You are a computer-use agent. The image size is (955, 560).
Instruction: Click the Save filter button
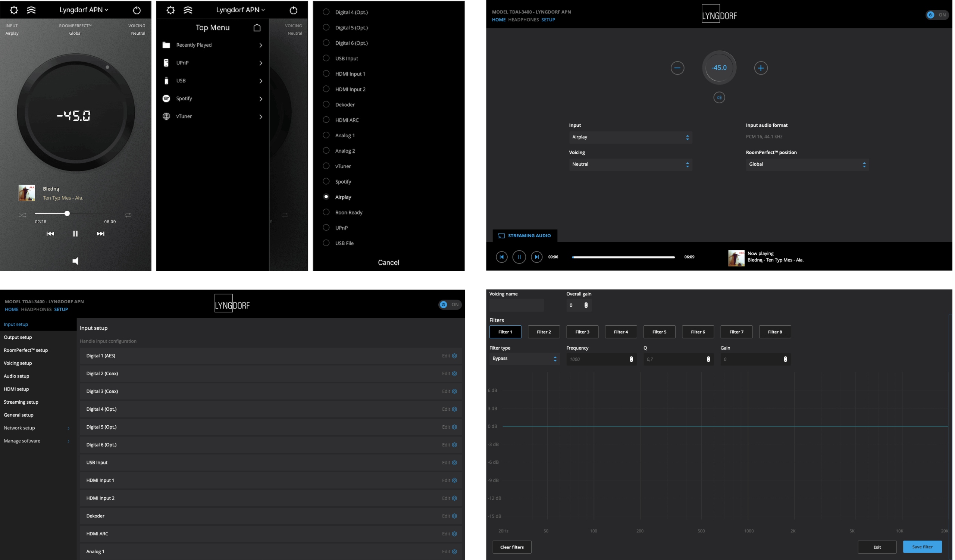click(922, 547)
